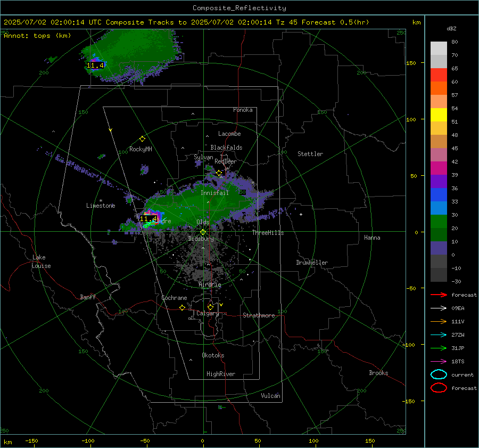Viewport: 479px width, 448px height.
Task: Click the RedDeer city label
Action: [226, 161]
